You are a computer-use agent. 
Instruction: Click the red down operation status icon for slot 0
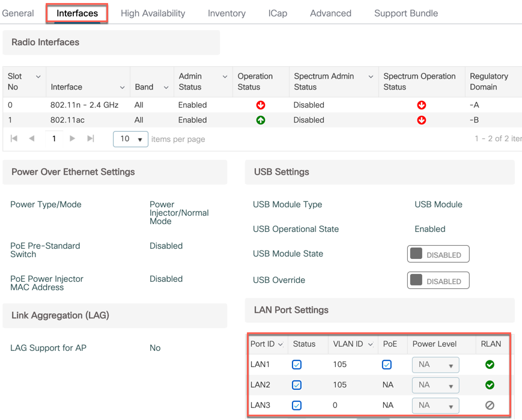click(261, 105)
